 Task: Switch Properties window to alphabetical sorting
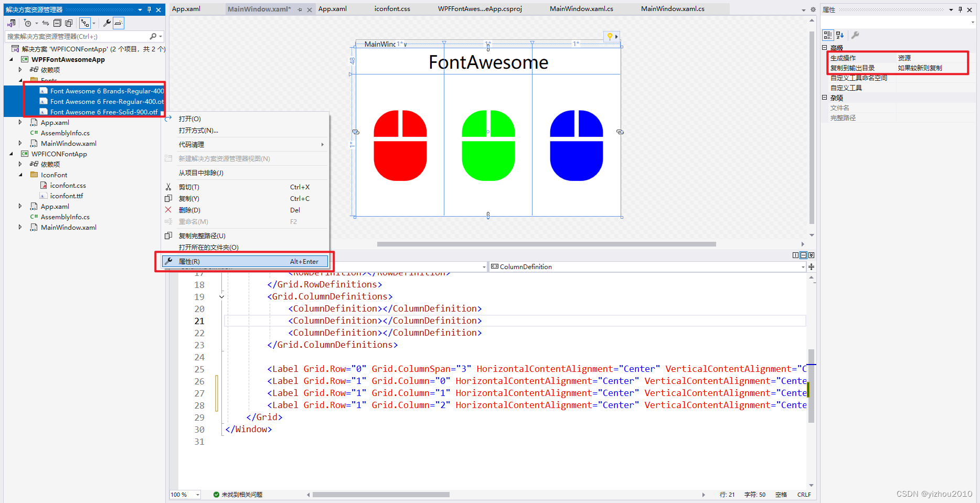pos(839,35)
